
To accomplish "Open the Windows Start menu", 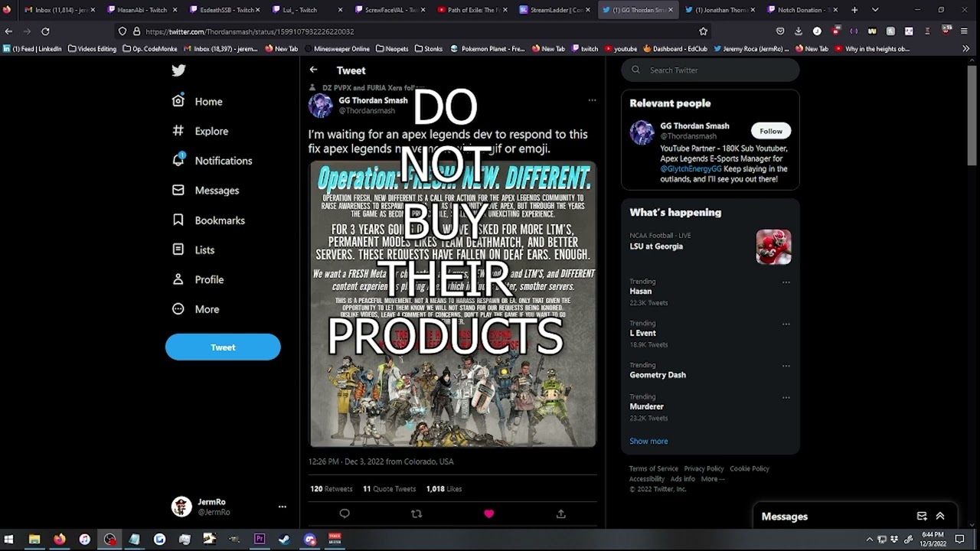I will (x=9, y=539).
